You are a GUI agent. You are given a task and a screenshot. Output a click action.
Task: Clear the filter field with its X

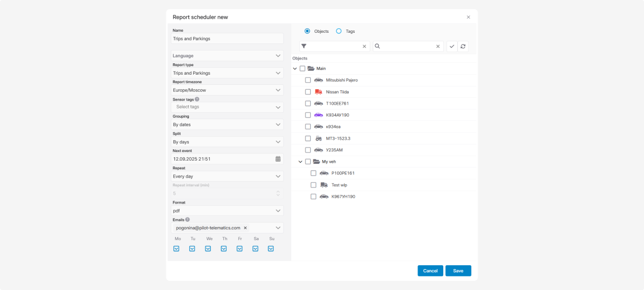point(364,47)
